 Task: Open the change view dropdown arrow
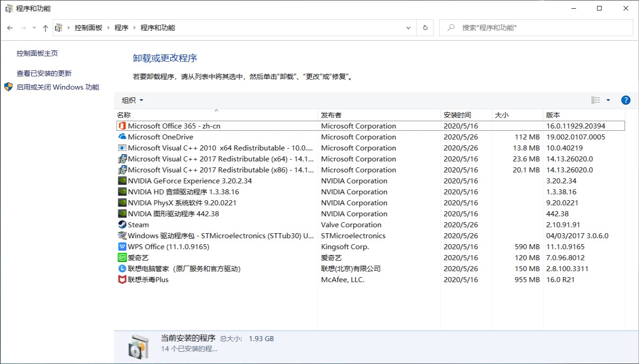pos(609,100)
